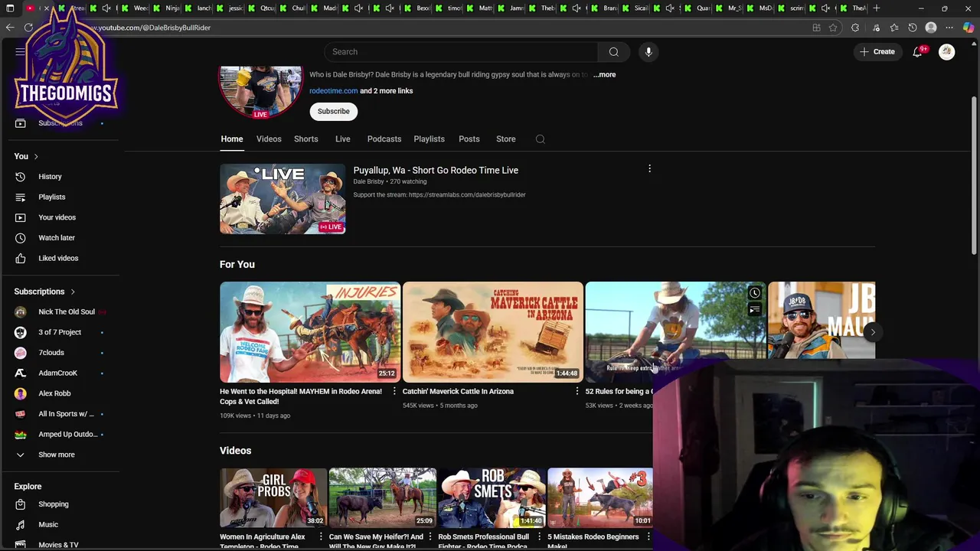Click the YouTube search field
Viewport: 980px width, 551px height.
coord(460,52)
